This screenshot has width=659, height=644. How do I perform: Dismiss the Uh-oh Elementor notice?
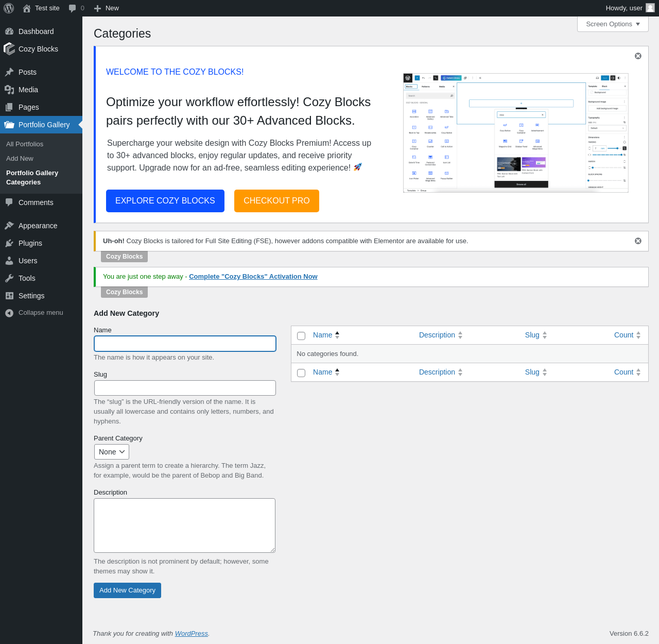point(638,241)
